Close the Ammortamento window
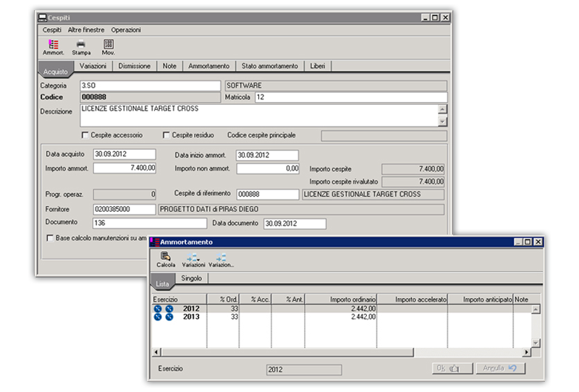Screen dimensions: 579x392 click(x=538, y=242)
